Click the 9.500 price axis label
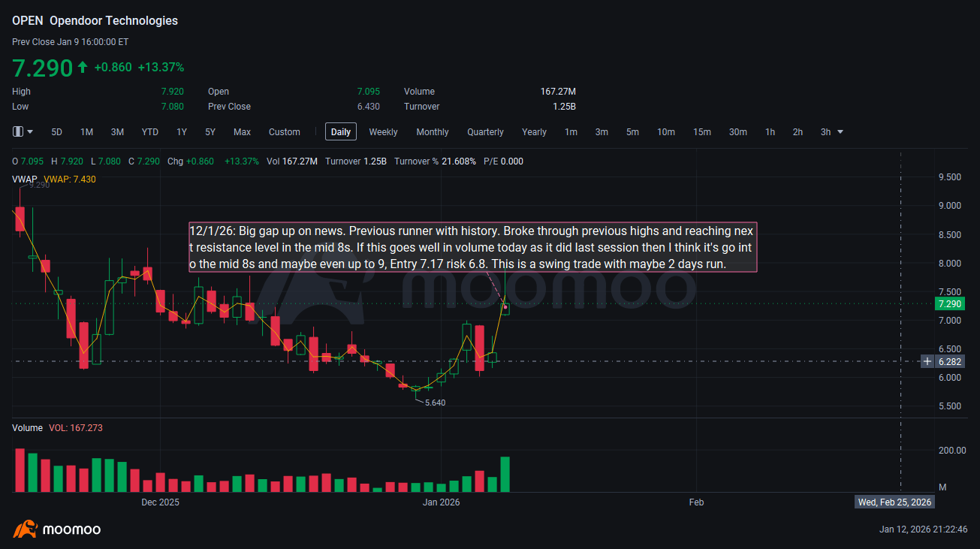This screenshot has height=549, width=980. [949, 177]
